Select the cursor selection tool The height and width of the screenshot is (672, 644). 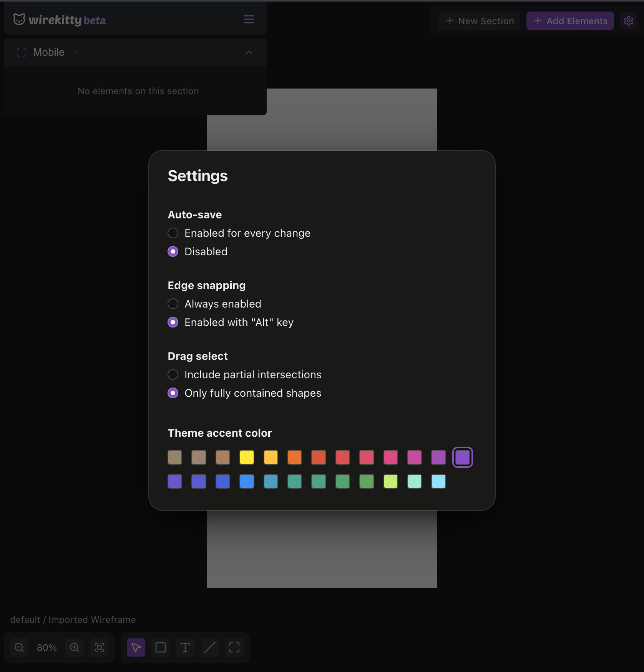coord(136,647)
